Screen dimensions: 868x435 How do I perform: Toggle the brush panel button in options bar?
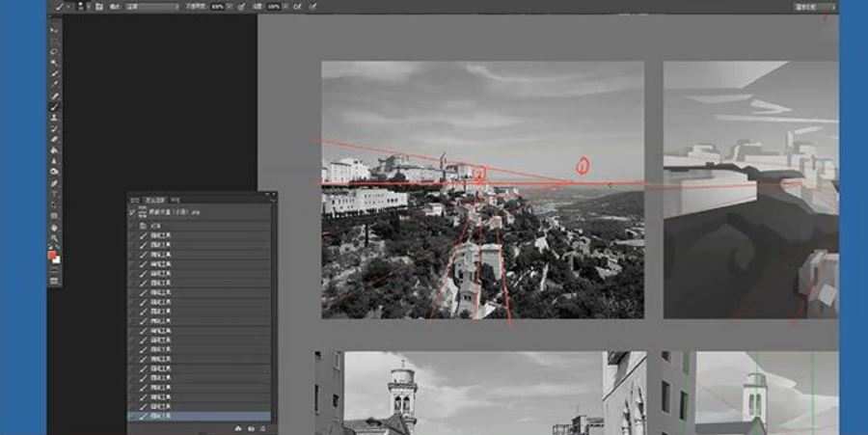pos(98,7)
